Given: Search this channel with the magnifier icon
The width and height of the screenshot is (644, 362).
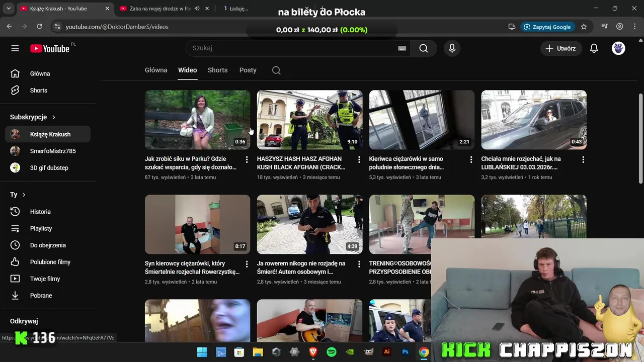Looking at the screenshot, I should [x=276, y=70].
